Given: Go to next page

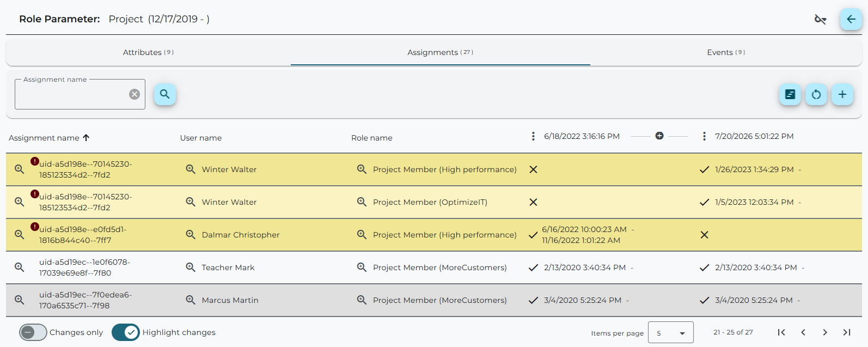Looking at the screenshot, I should point(825,332).
